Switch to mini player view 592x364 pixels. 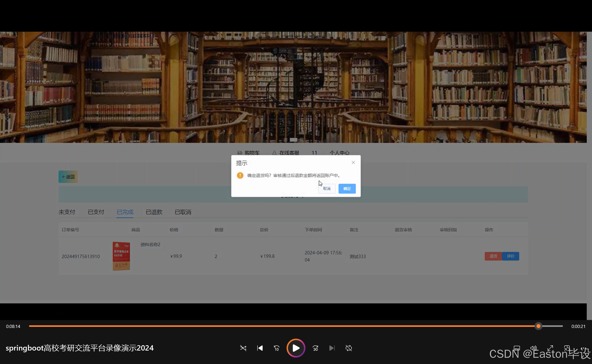tap(567, 348)
